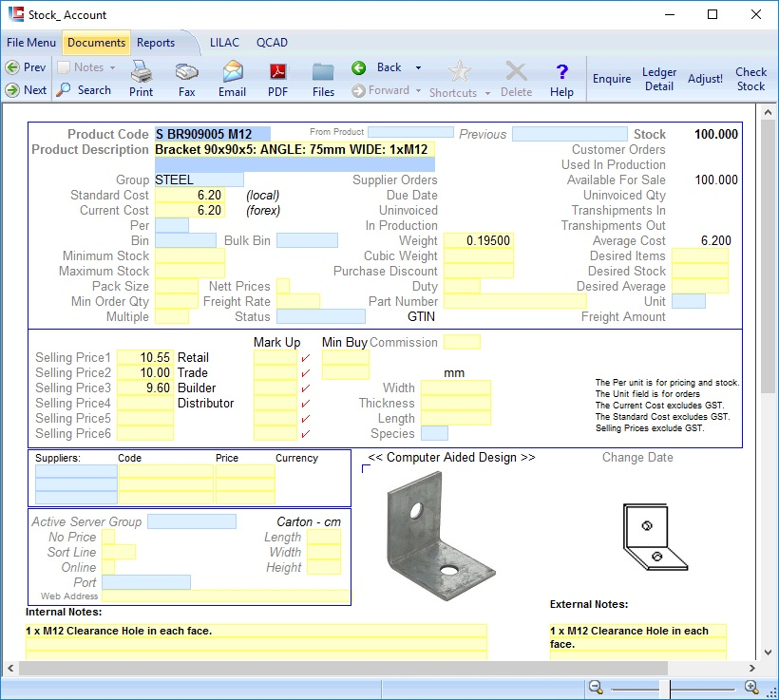Image resolution: width=779 pixels, height=700 pixels.
Task: Click the Help question mark icon
Action: pos(561,72)
